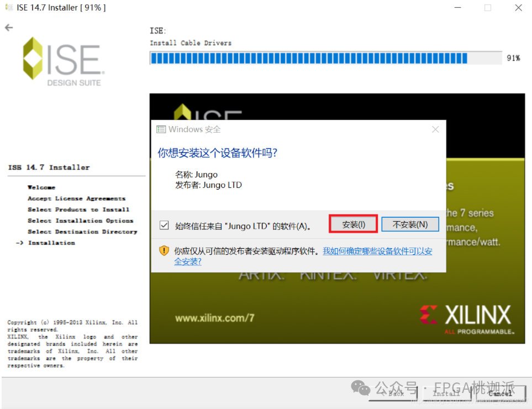
Task: Click the back arrow at top left
Action: pos(9,27)
